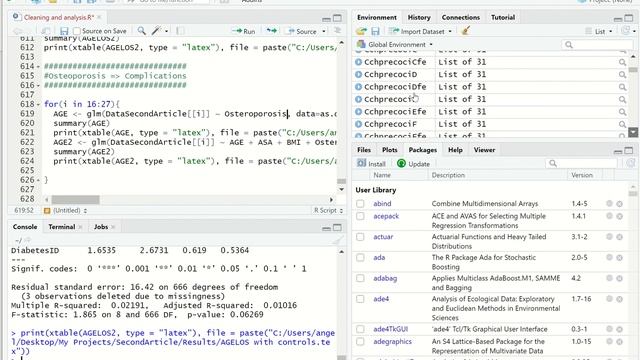
Task: Clear environment objects with broom icon
Action: coord(465,31)
